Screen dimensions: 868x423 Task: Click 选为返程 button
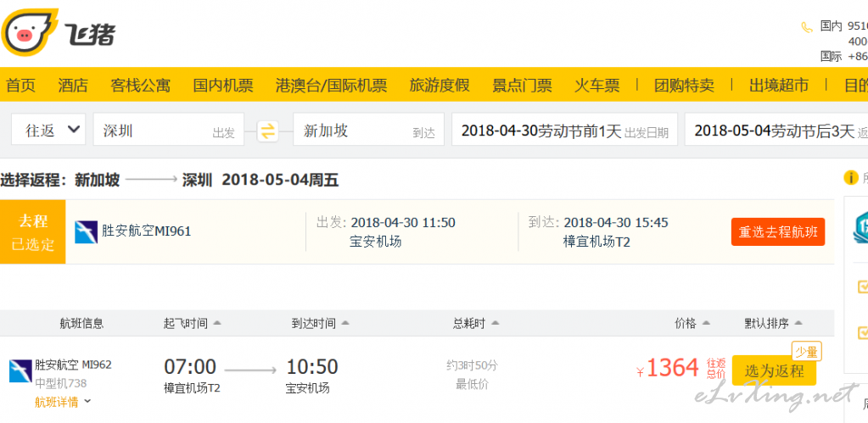[774, 370]
